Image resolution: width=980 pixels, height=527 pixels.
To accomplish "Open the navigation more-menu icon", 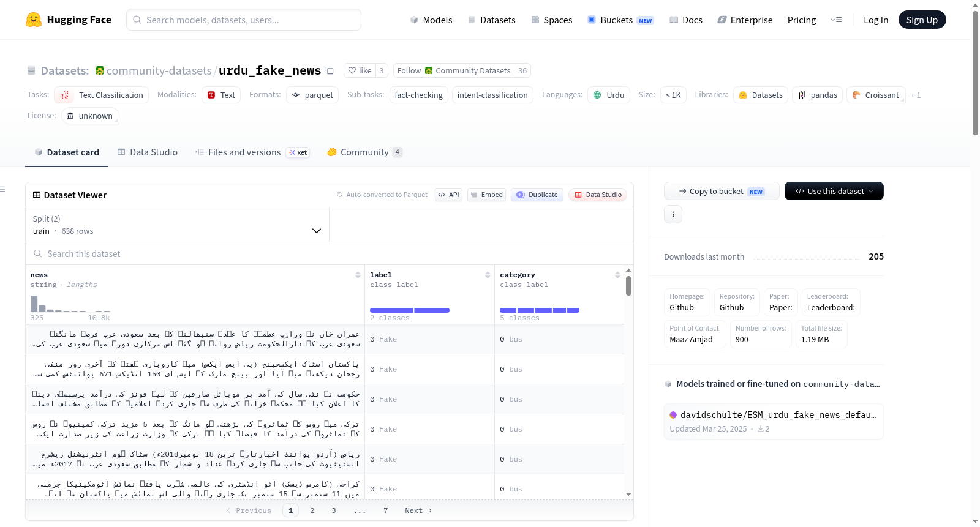I will (x=836, y=20).
